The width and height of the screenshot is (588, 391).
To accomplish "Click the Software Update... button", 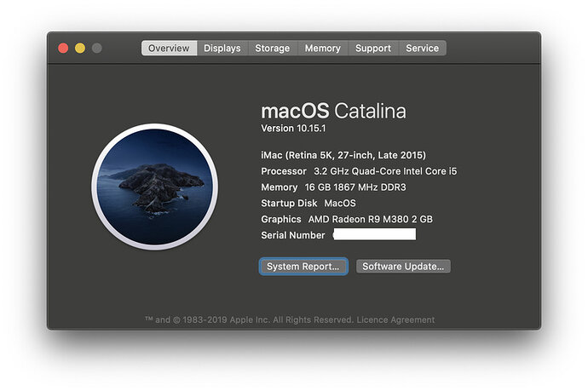I will [403, 266].
